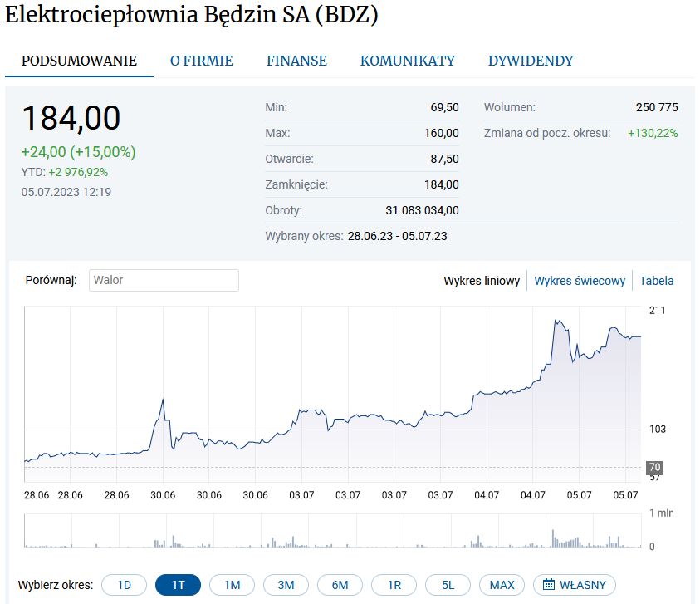Screen dimensions: 700x604
Task: Click the volume bars chart area
Action: 332,532
